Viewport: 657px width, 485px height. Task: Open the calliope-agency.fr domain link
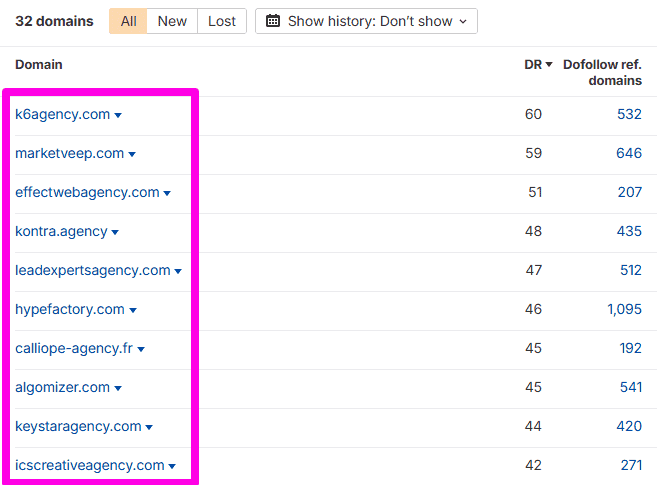74,348
